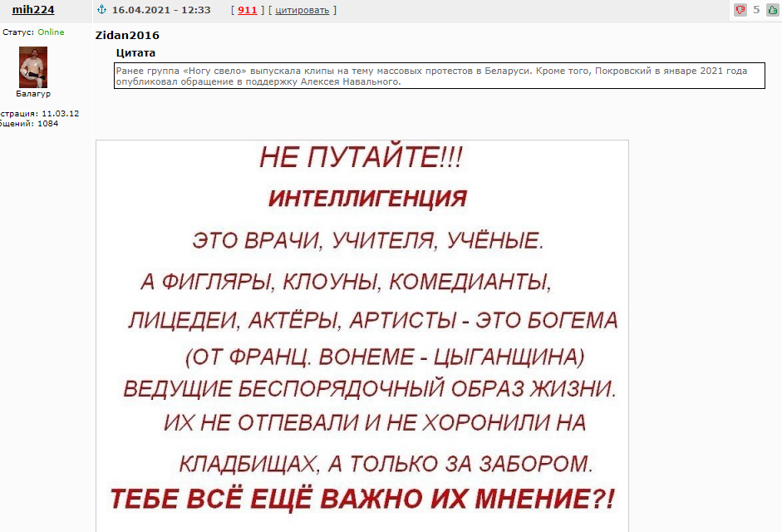Click the Zidan2016 username in the post
The width and height of the screenshot is (782, 532).
point(127,36)
